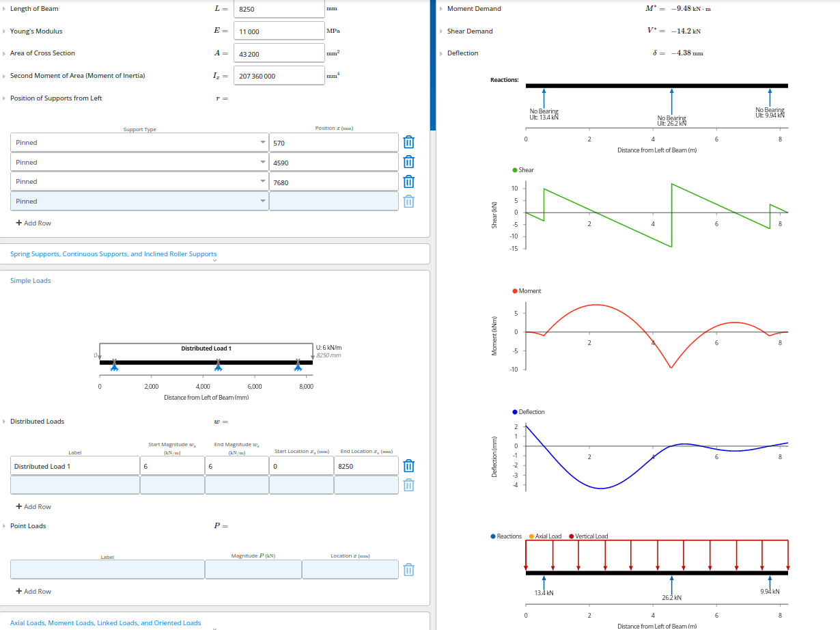Open Spring Supports, Continuous Supports section
Viewport: 840px width, 630px height.
113,254
